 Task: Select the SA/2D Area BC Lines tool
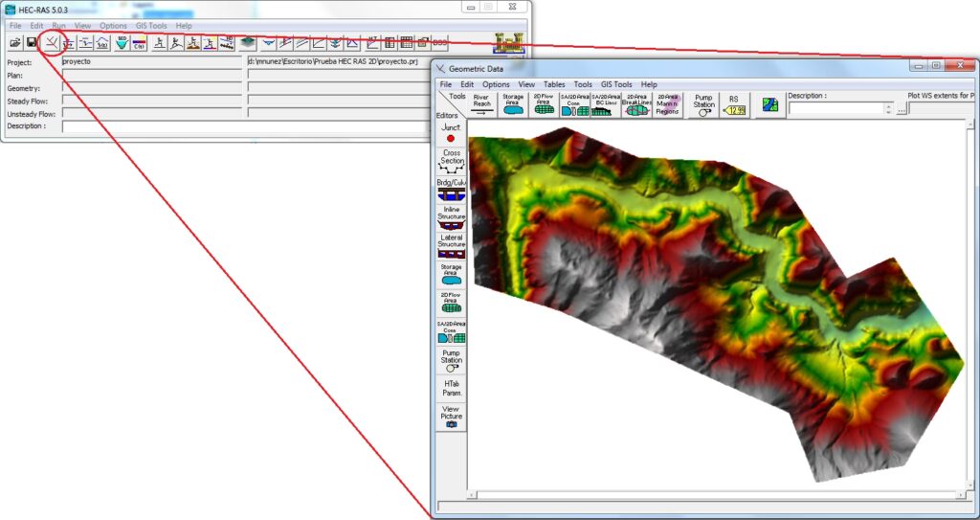(x=605, y=104)
